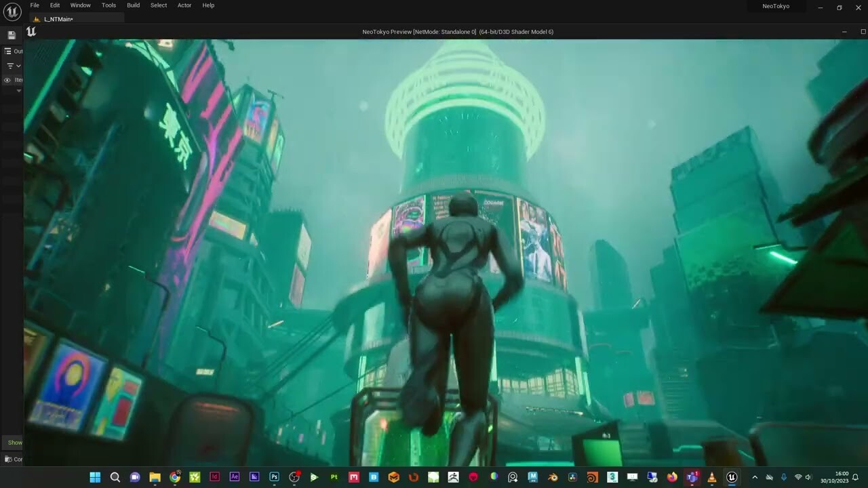Open the Select menu
This screenshot has height=488, width=868.
[159, 5]
